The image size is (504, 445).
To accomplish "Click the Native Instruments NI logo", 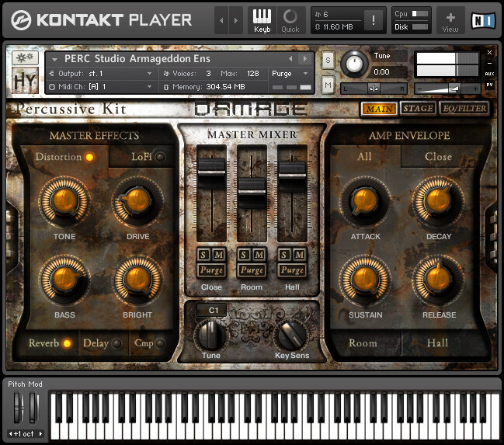I will 483,20.
